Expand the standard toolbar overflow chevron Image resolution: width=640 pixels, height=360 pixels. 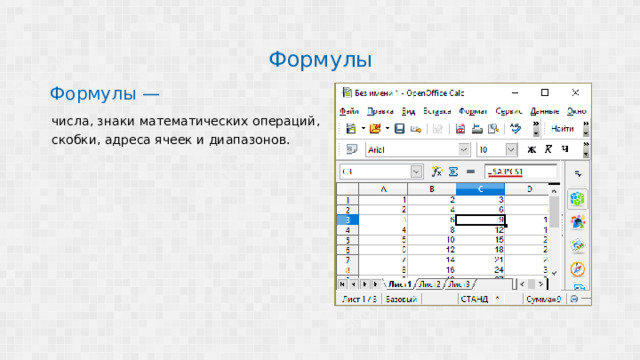(x=536, y=129)
